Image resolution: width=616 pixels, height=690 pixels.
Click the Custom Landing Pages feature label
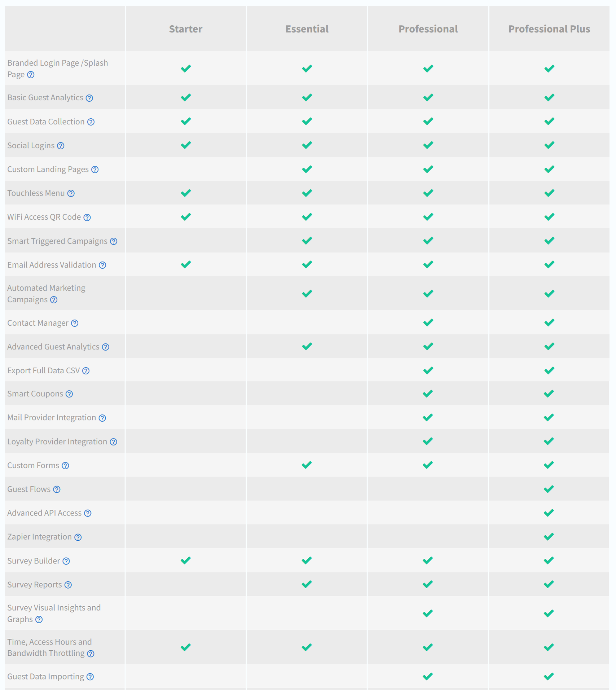(x=48, y=170)
